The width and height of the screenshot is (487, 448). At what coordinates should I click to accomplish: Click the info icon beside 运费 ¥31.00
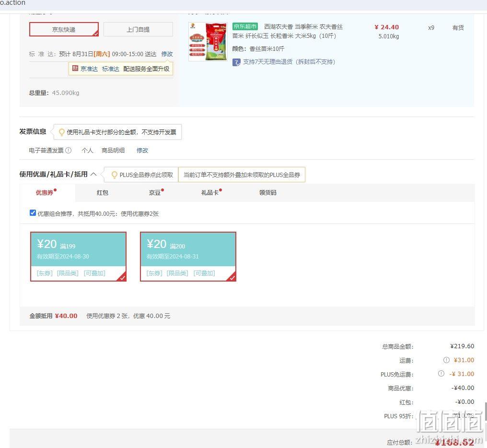pos(446,360)
